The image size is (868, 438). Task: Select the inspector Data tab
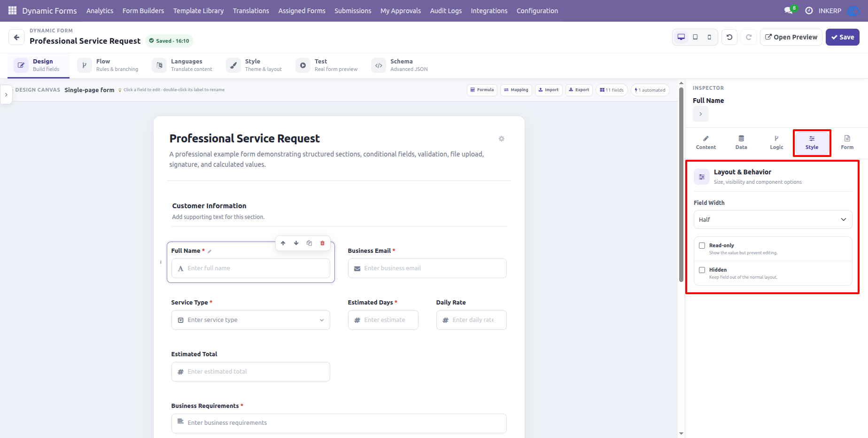(x=741, y=142)
